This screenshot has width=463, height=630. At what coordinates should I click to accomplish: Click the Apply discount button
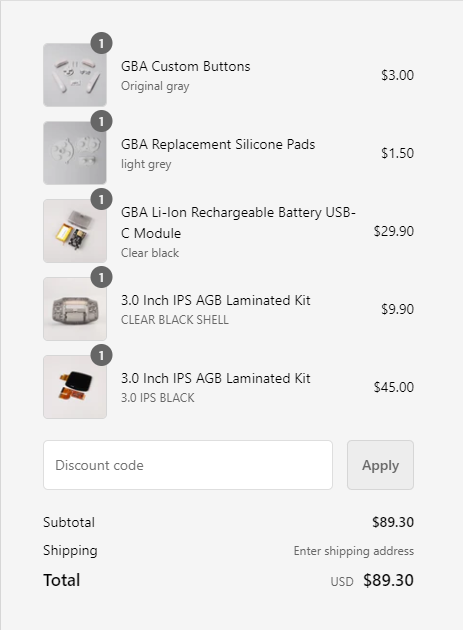(380, 465)
